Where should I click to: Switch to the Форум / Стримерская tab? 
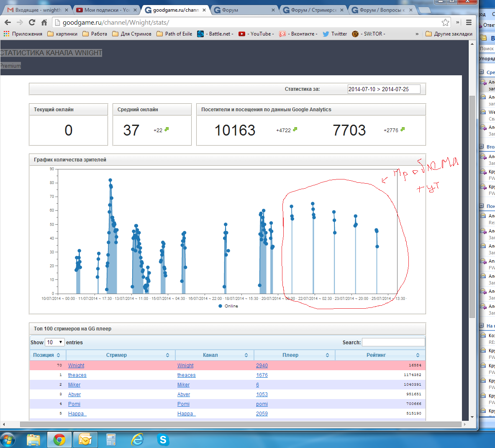point(311,10)
